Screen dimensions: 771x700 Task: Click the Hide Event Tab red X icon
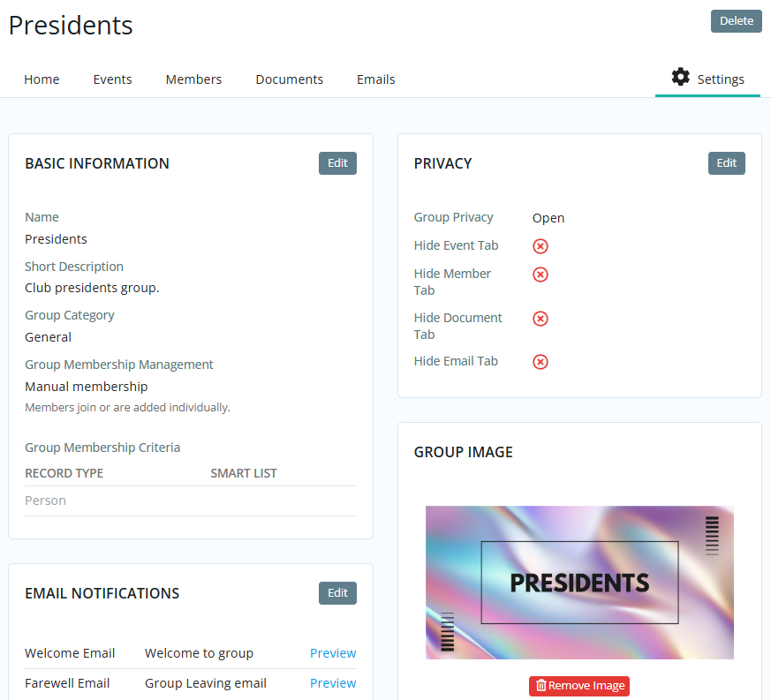click(x=540, y=245)
